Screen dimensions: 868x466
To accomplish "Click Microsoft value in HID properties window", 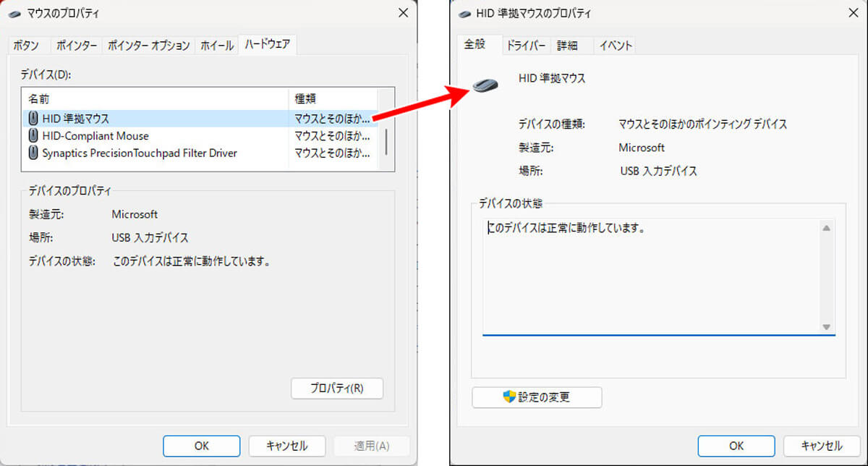I will coord(642,148).
